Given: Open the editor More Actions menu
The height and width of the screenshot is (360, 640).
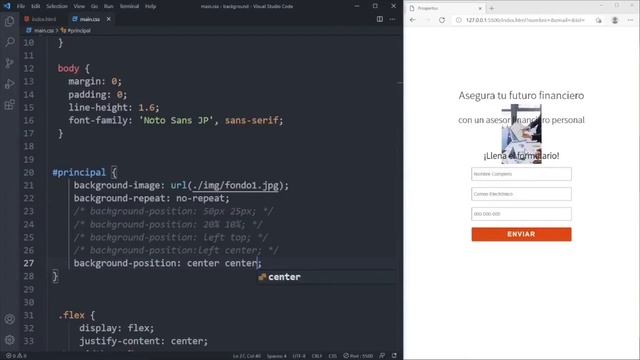Looking at the screenshot, I should [x=392, y=19].
